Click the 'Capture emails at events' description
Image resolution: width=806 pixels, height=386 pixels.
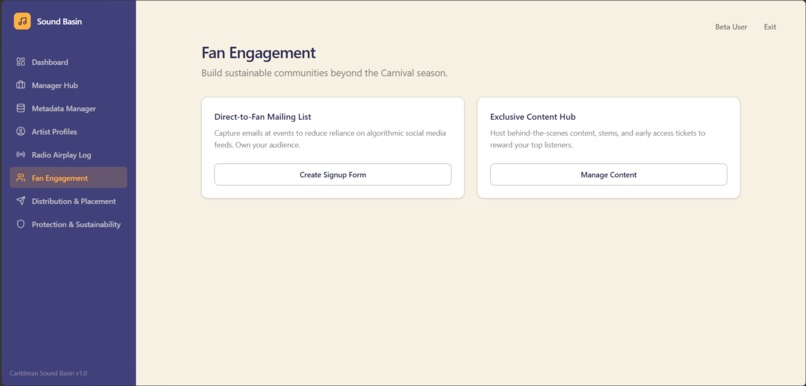[330, 139]
